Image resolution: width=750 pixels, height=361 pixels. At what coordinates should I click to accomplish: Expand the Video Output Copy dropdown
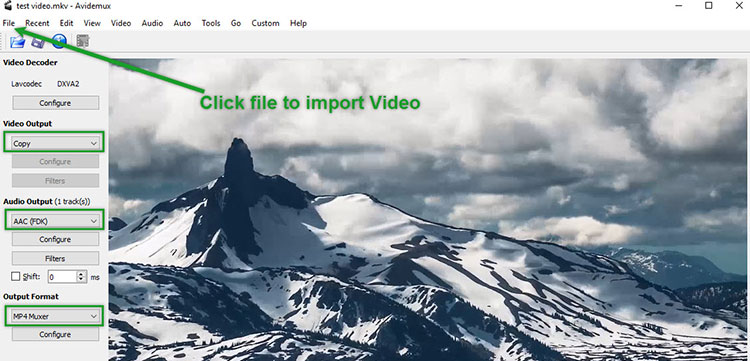[x=54, y=143]
